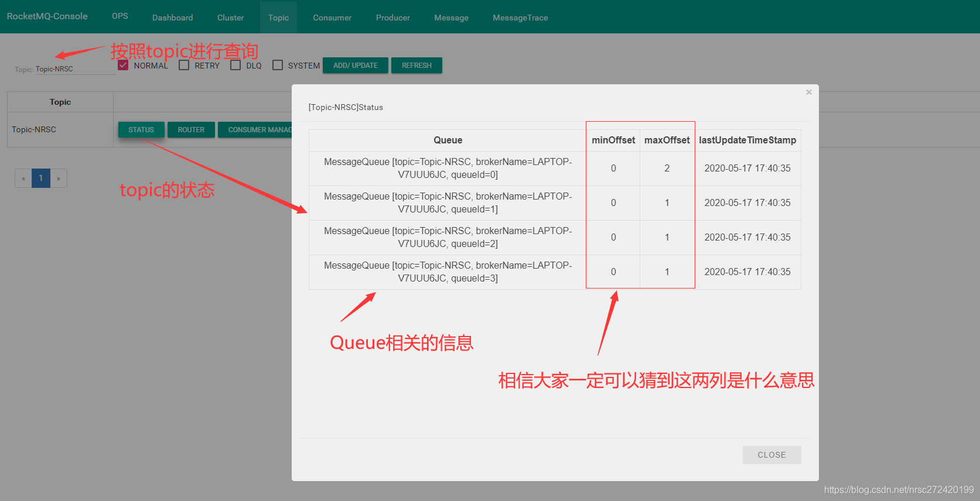Select the MessageQueue queueId=1 cell
The width and height of the screenshot is (980, 501).
448,203
